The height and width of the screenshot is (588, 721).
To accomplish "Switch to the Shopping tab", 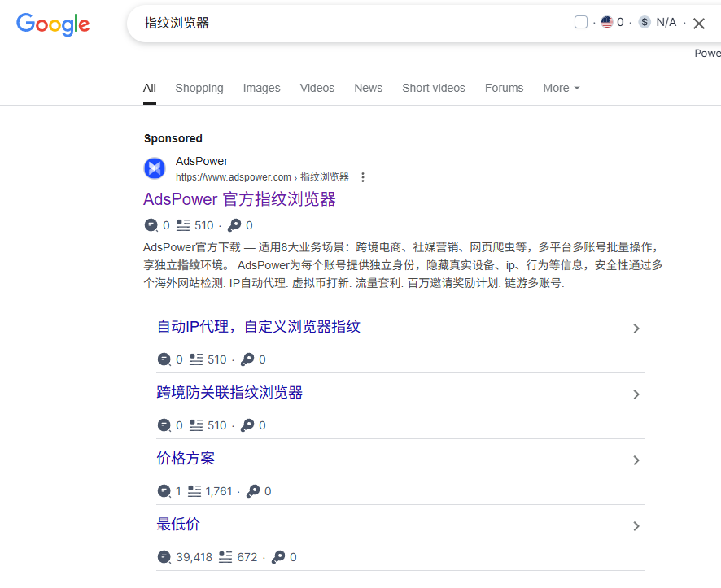I will 199,88.
